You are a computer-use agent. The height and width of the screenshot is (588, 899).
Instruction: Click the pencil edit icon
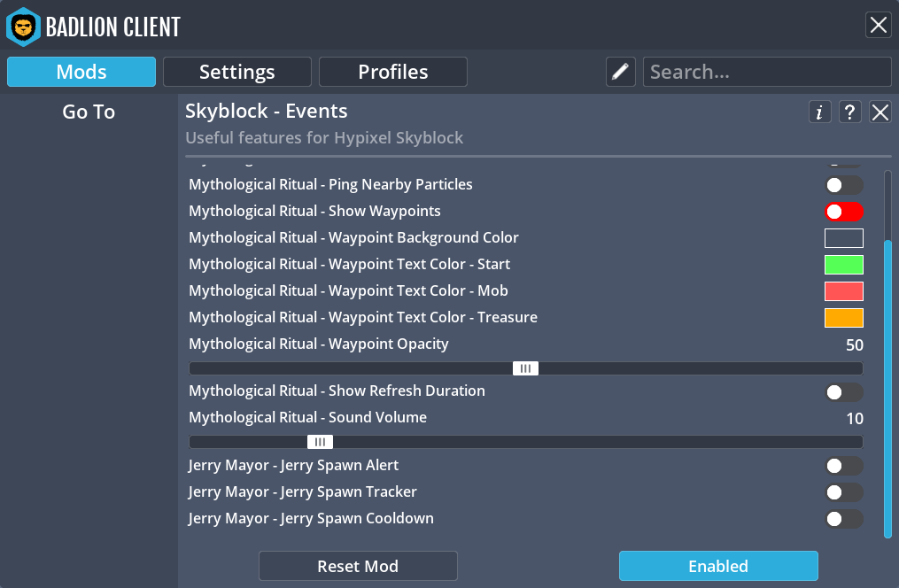pos(620,72)
